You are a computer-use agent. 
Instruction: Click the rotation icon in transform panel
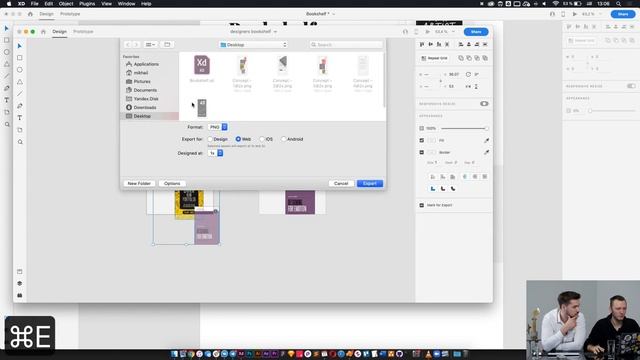[468, 74]
